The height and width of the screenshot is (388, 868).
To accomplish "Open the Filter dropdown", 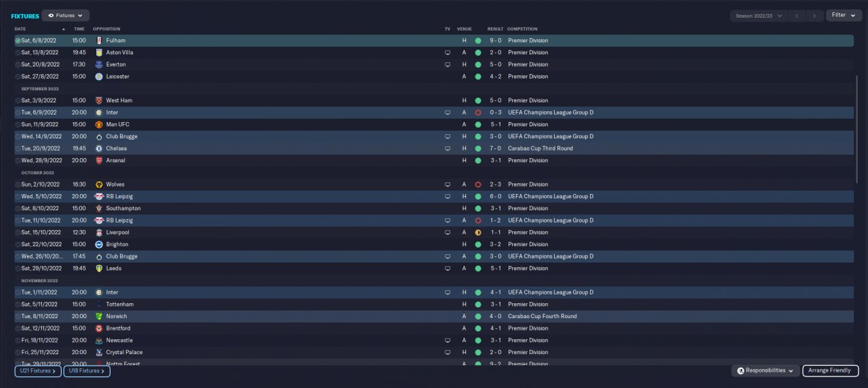I will pos(844,15).
